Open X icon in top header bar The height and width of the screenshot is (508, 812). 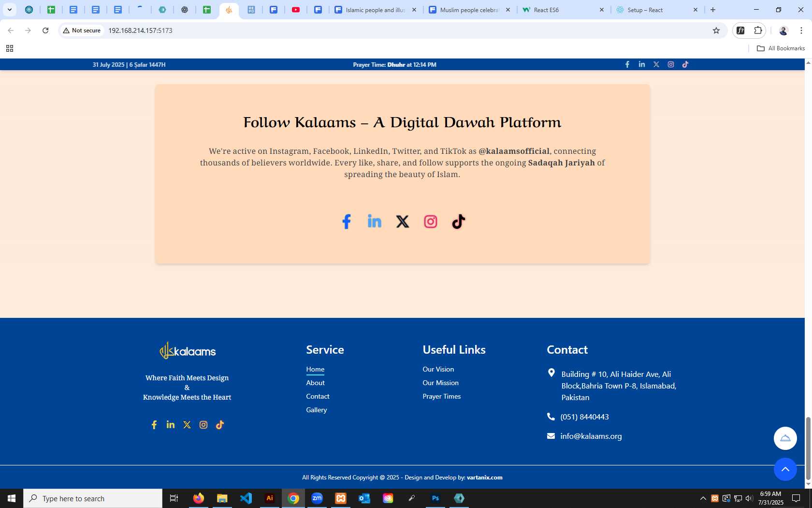click(x=656, y=64)
